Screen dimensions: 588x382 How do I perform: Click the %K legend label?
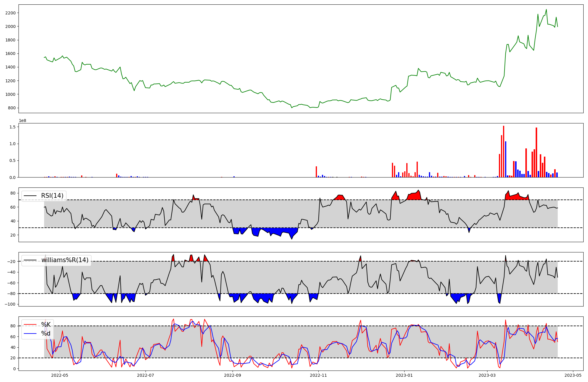pos(46,324)
